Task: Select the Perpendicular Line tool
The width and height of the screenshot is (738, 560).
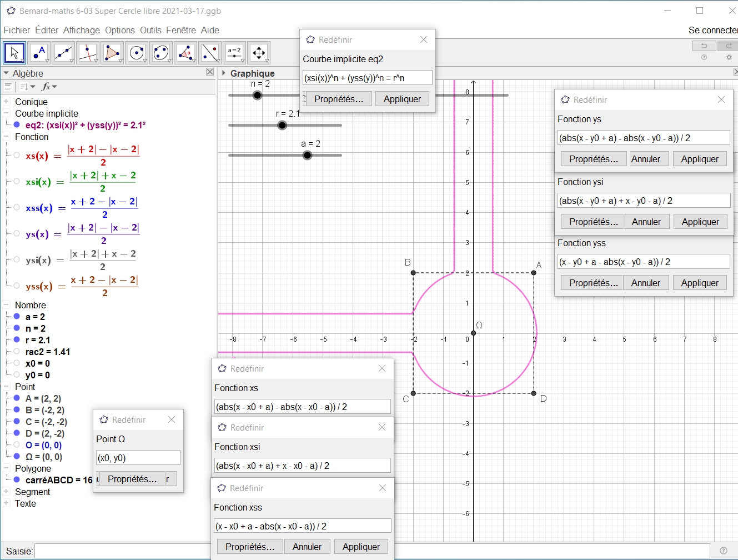Action: tap(88, 53)
